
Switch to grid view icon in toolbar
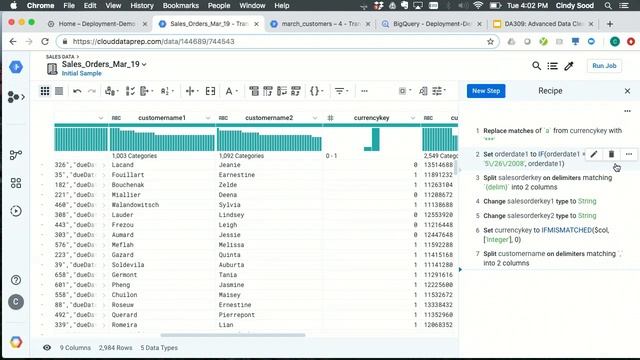click(45, 91)
